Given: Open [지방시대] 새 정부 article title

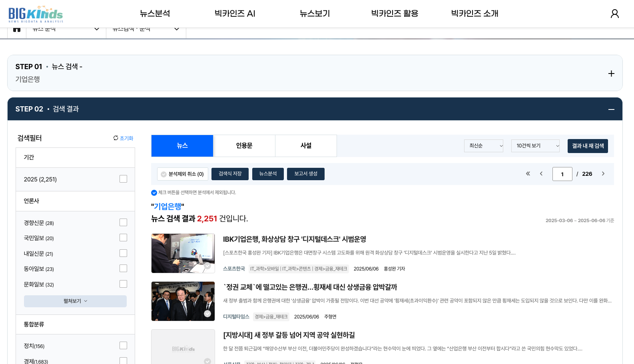Looking at the screenshot, I should pos(289,335).
